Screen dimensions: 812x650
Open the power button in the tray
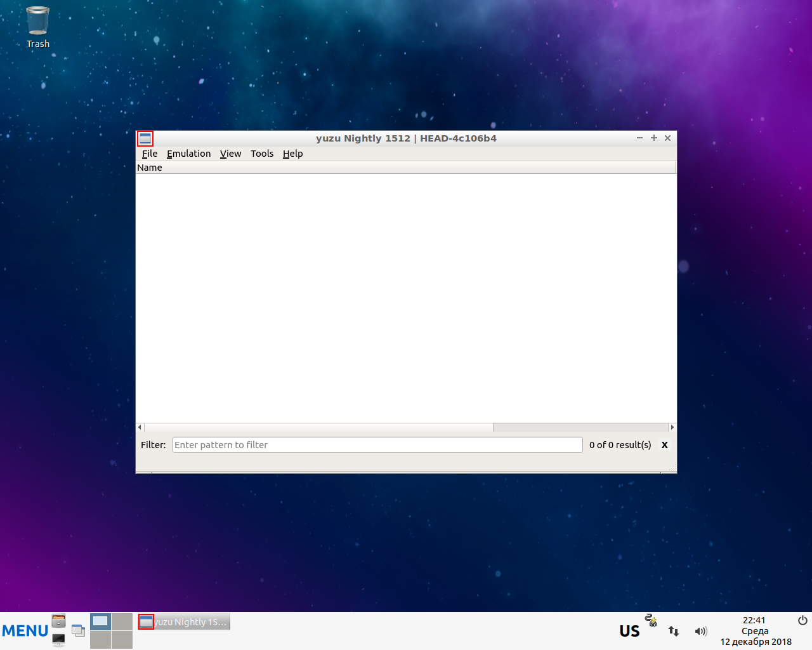pyautogui.click(x=802, y=620)
